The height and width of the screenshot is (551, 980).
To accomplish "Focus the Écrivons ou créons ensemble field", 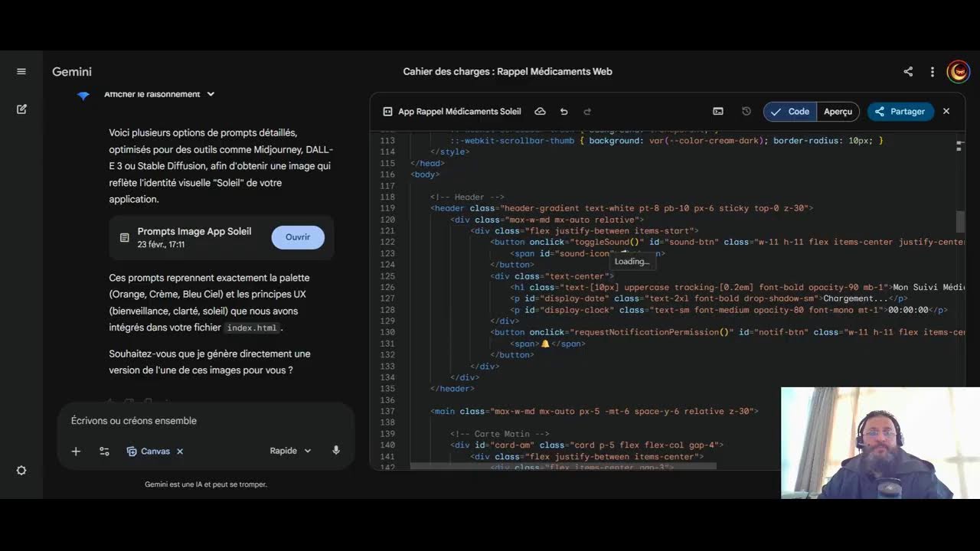I will [x=205, y=421].
